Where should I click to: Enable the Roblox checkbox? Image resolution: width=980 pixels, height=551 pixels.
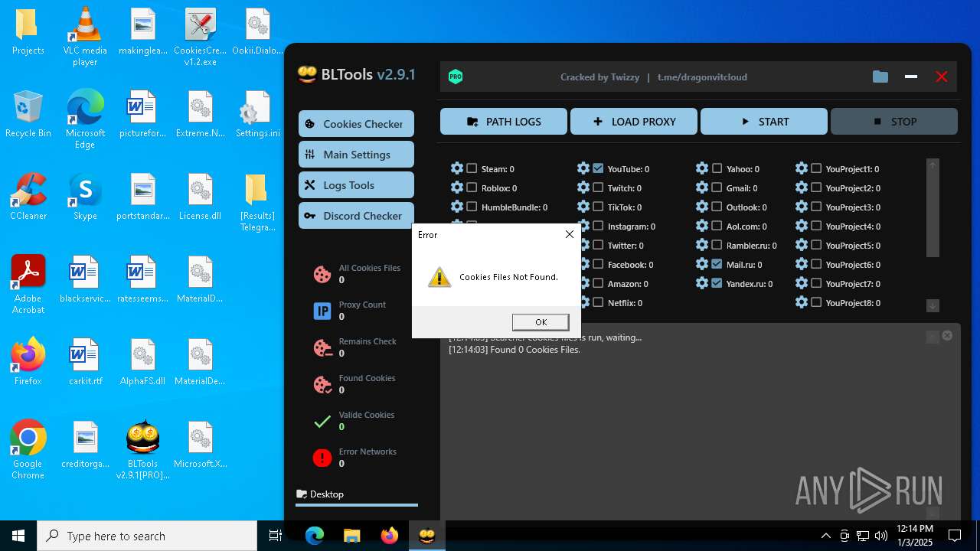[x=472, y=187]
